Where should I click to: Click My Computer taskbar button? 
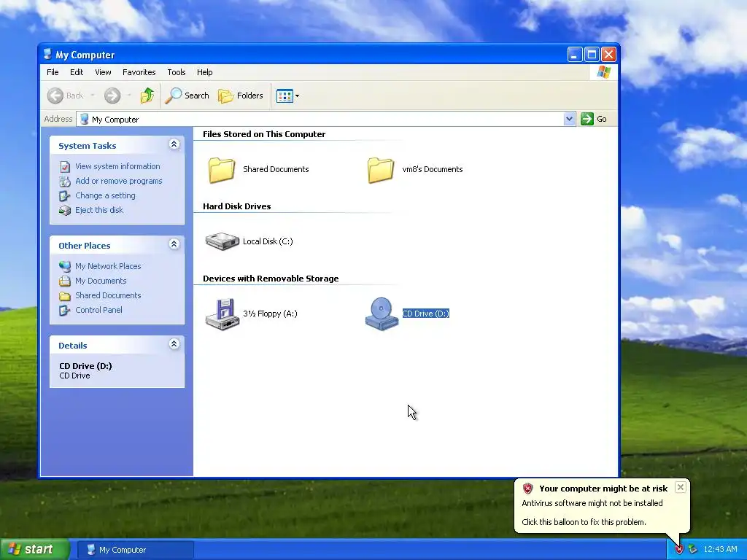point(135,550)
